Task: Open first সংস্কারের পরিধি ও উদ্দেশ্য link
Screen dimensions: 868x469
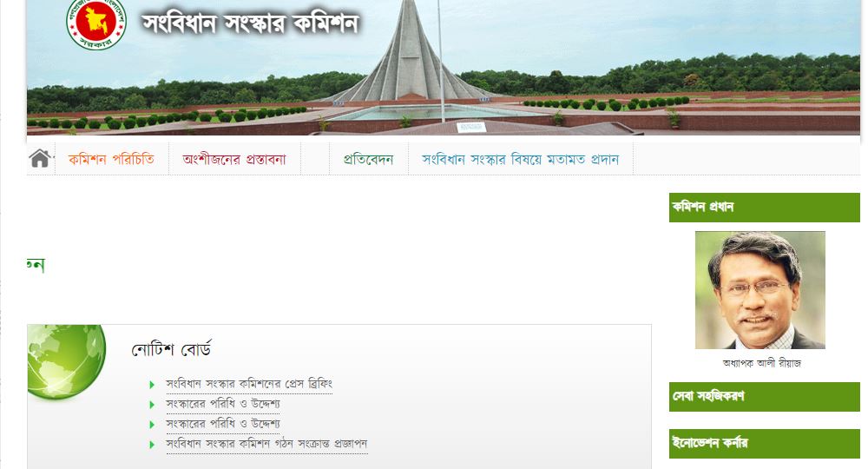Action: tap(223, 404)
